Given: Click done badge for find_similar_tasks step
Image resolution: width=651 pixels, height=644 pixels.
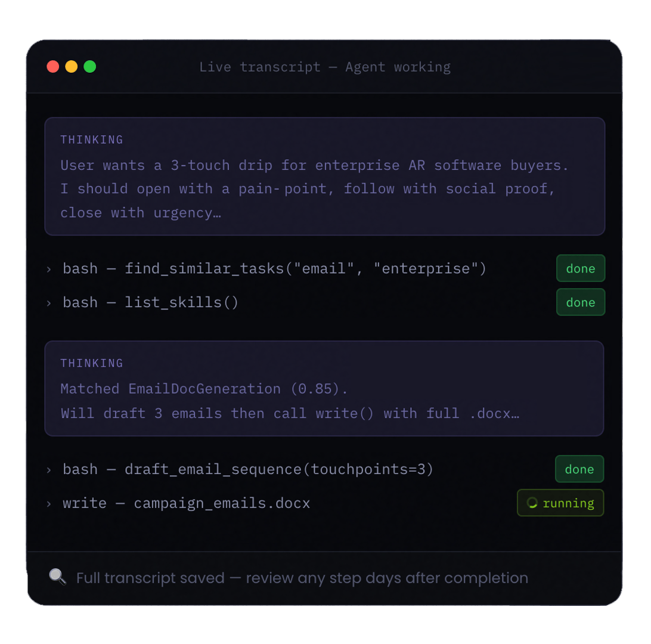Looking at the screenshot, I should point(580,268).
